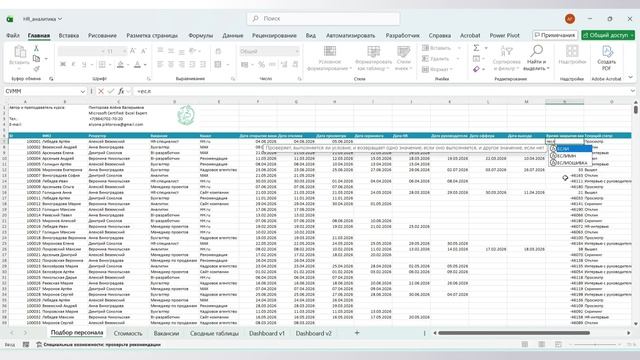The height and width of the screenshot is (360, 640).
Task: Center cell text horizontally
Action: coord(171,64)
